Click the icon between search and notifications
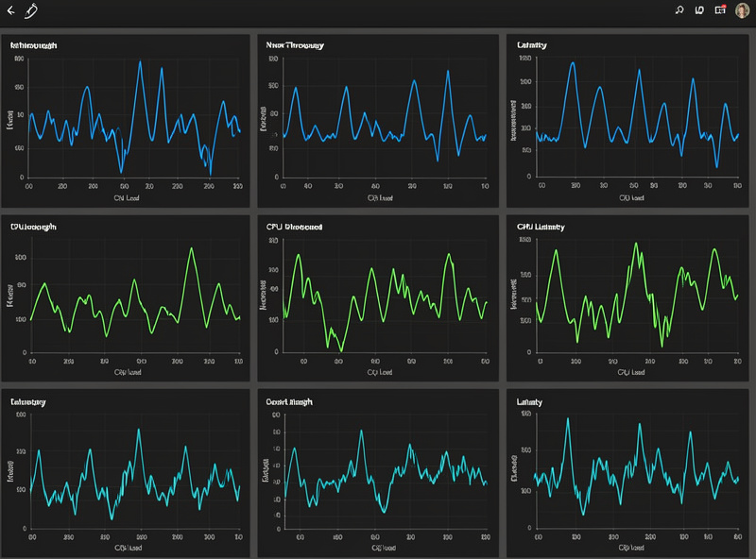The width and height of the screenshot is (756, 559). click(x=699, y=9)
